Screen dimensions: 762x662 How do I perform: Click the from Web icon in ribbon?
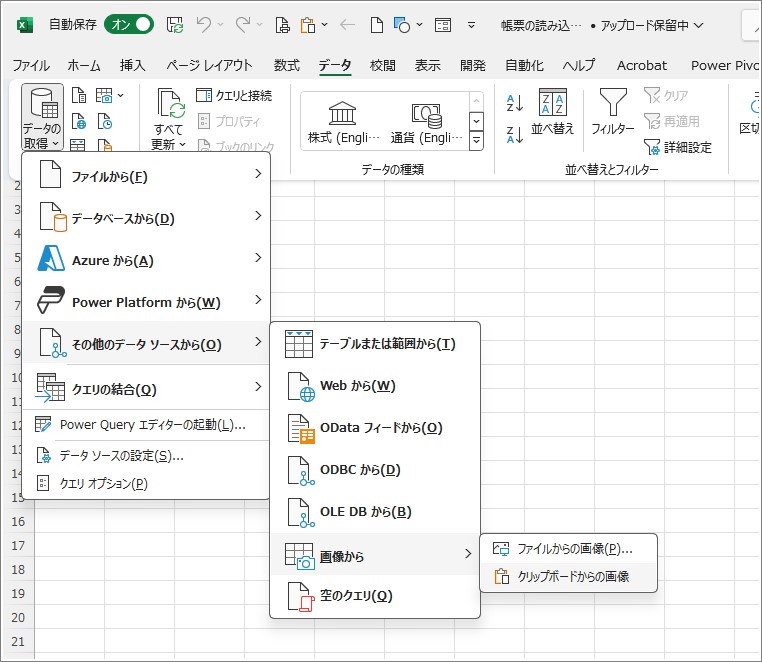click(x=79, y=122)
